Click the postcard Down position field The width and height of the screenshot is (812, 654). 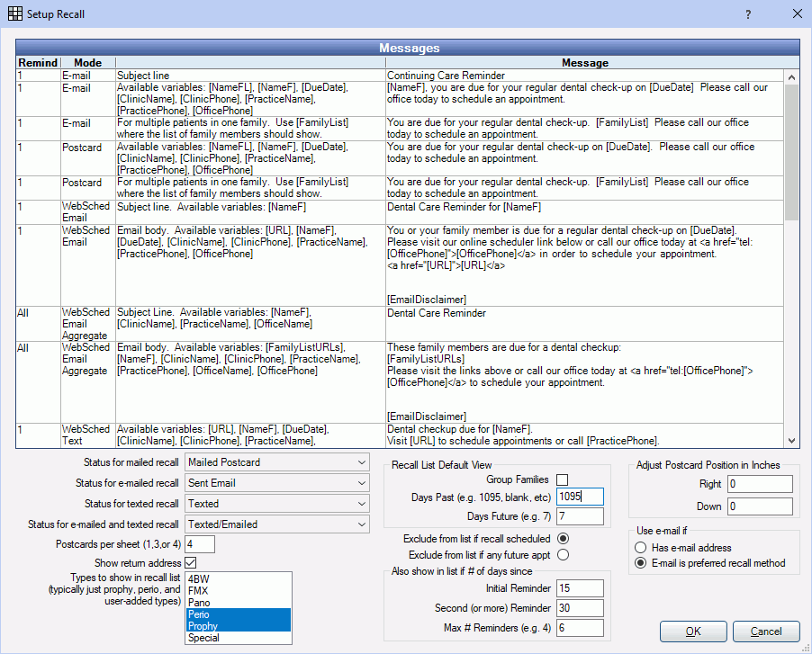[760, 506]
